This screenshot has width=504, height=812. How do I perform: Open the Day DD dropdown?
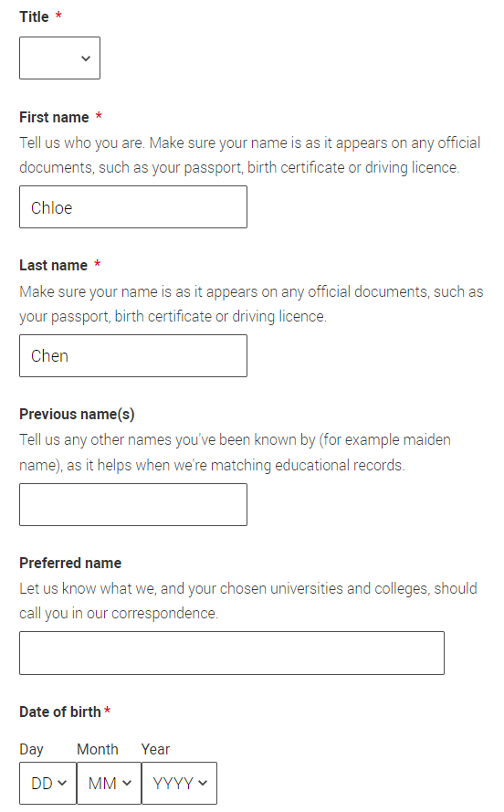click(48, 783)
